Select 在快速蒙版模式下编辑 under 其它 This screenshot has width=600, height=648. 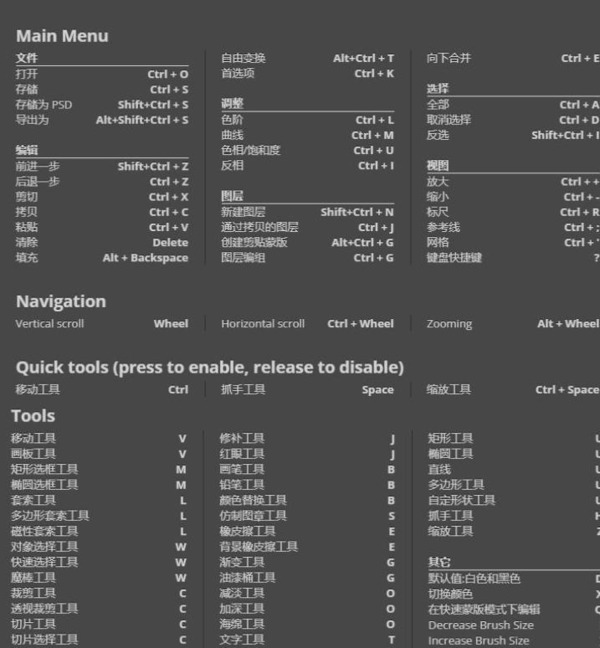pos(484,609)
